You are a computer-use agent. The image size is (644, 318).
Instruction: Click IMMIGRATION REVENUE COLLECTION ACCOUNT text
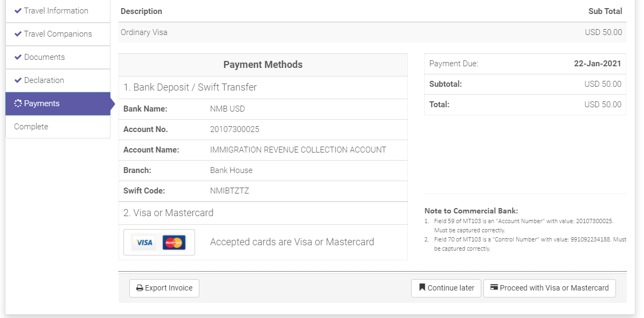[x=298, y=150]
